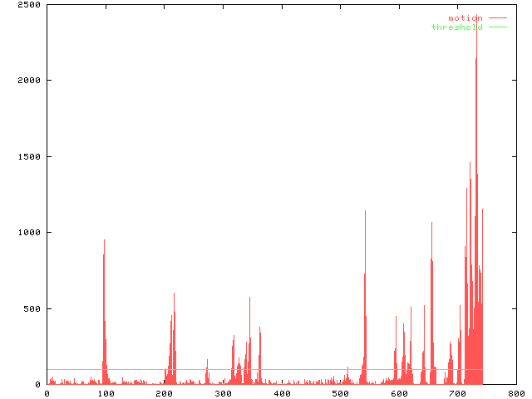Select the green threshold legend line sample
Image resolution: width=532 pixels, height=399 pixels.
point(497,27)
